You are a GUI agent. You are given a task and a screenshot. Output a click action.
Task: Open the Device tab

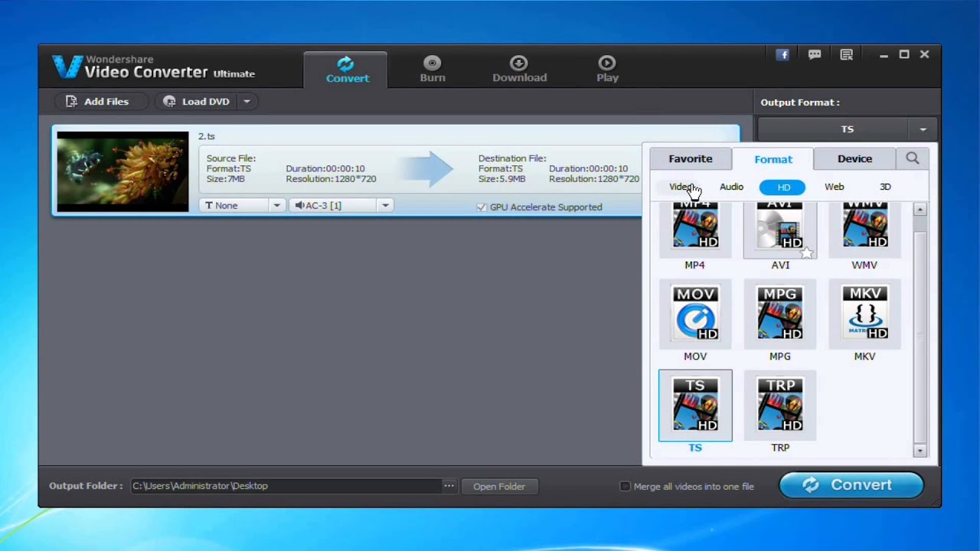[x=854, y=158]
